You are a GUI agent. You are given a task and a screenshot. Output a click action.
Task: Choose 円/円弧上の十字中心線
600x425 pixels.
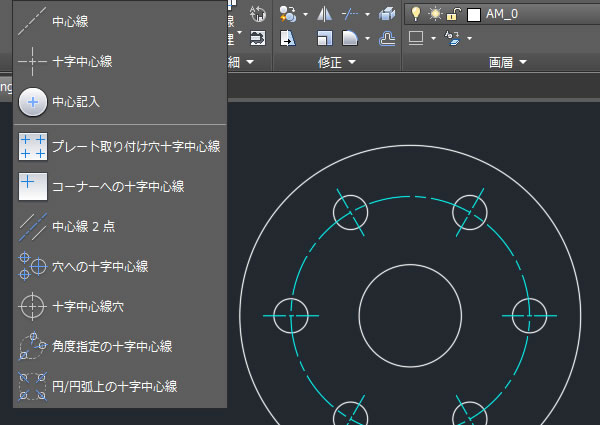(x=120, y=387)
